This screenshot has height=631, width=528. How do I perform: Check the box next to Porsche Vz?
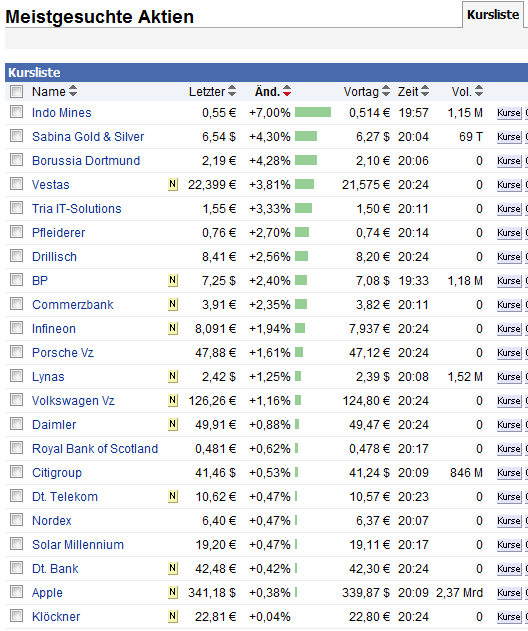pos(16,352)
